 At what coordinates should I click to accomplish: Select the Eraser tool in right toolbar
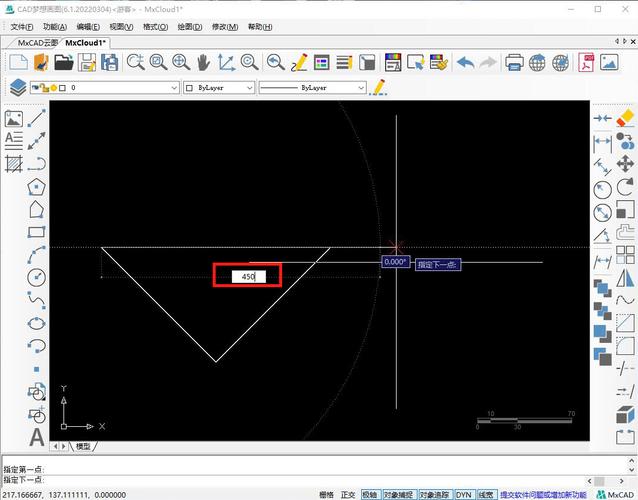(626, 118)
